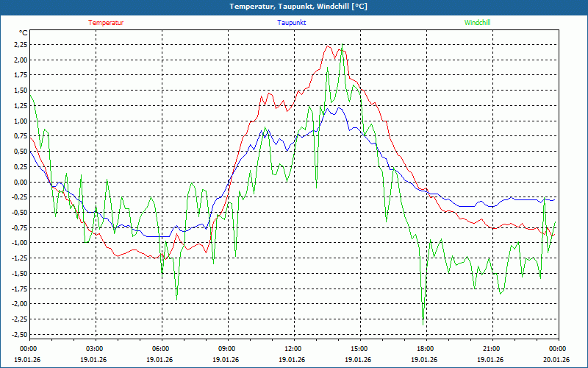This screenshot has height=368, width=588.
Task: Select the 21:00 time axis label
Action: 491,349
